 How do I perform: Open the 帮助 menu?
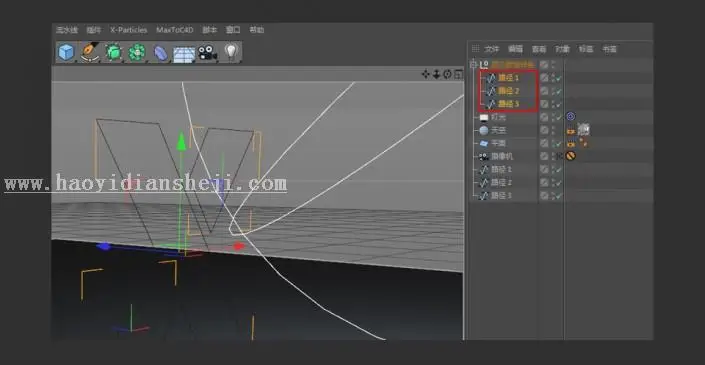click(257, 30)
